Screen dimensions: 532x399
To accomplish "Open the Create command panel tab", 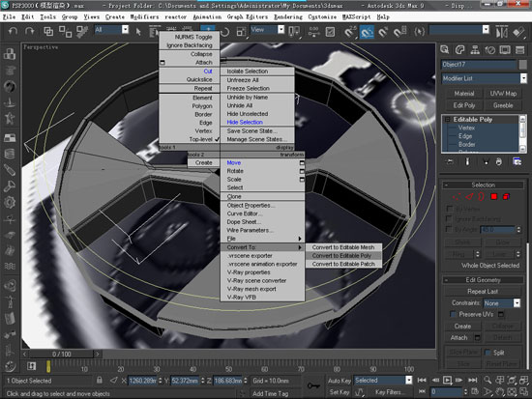I will [445, 50].
